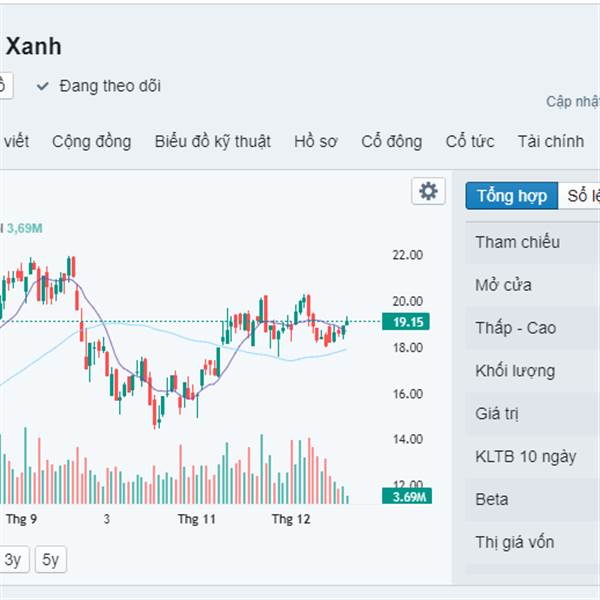Click the Thị giá vốn row
Image resolution: width=600 pixels, height=600 pixels.
tap(515, 542)
